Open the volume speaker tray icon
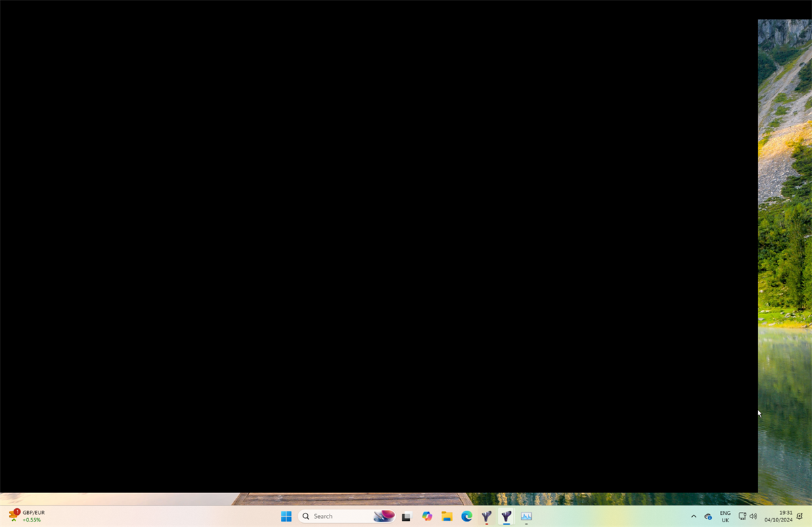Viewport: 812px width, 527px height. tap(753, 516)
